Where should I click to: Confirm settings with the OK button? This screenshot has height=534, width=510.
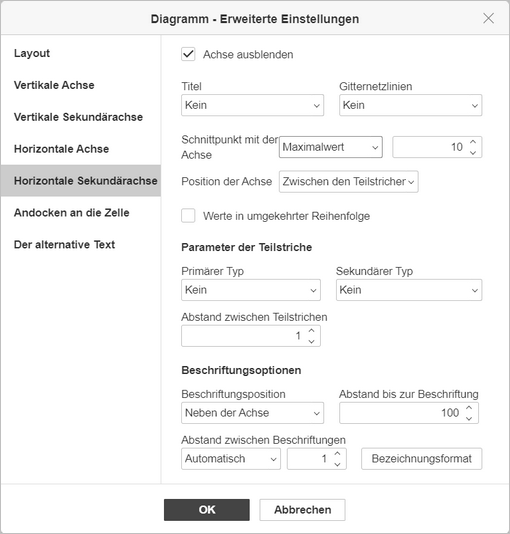207,510
